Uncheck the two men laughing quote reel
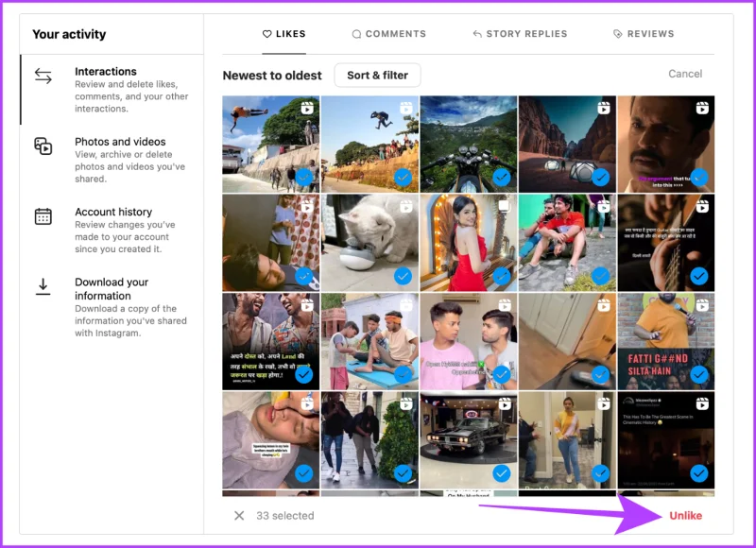This screenshot has width=756, height=548. pyautogui.click(x=303, y=374)
